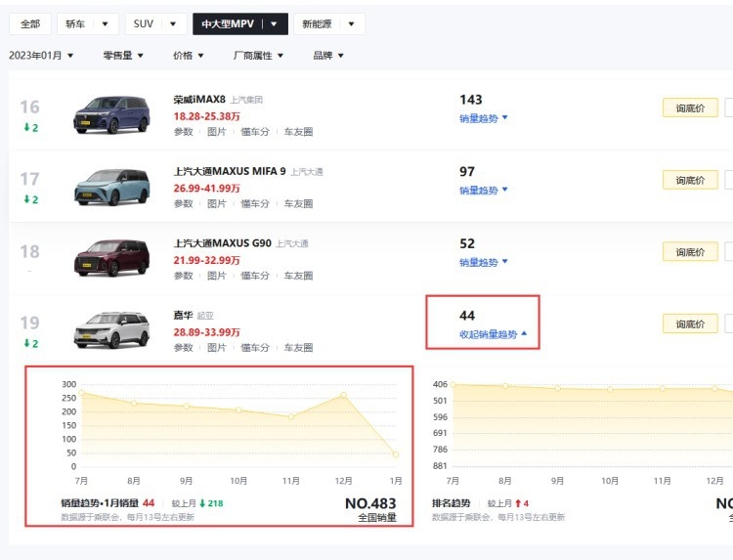Open 图片 for 荣威iMAX8

216,132
